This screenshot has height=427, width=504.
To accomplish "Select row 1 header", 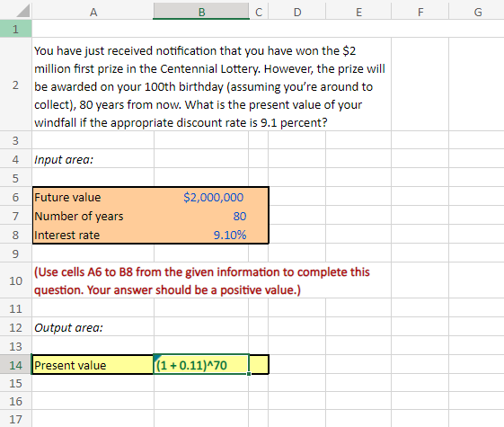I will (x=16, y=29).
